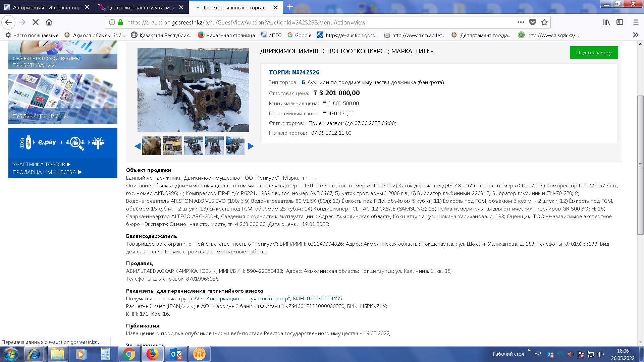
Task: Show next photo thumbnails arrow
Action: pos(251,146)
